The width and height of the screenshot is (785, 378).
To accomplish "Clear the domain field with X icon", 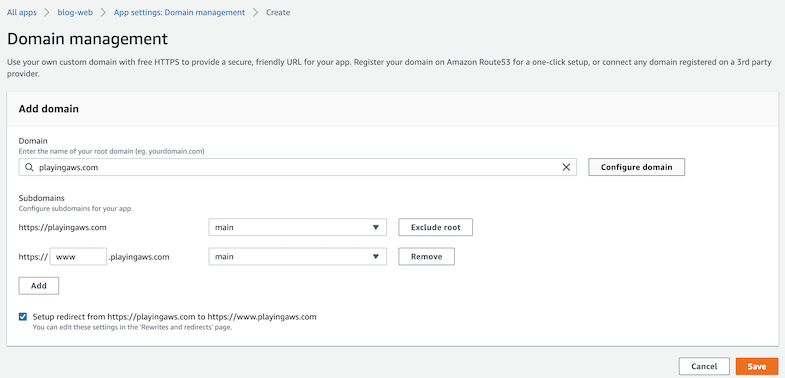I will (566, 168).
